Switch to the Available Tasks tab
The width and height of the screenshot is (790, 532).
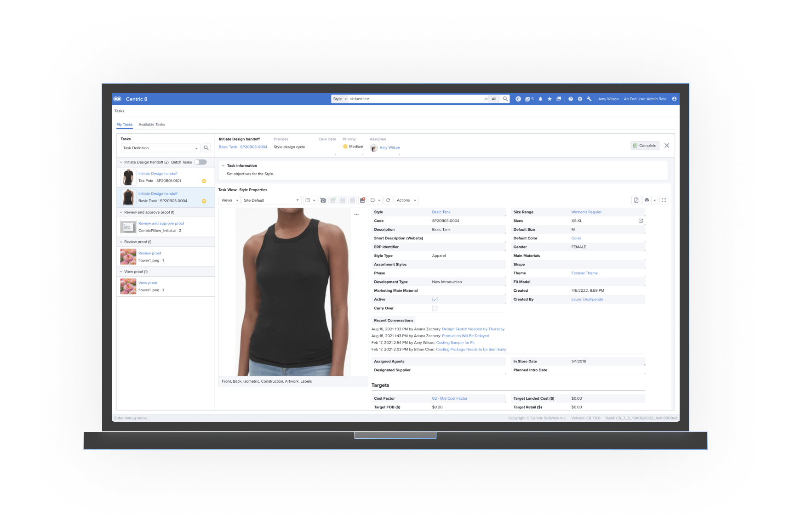tap(152, 125)
